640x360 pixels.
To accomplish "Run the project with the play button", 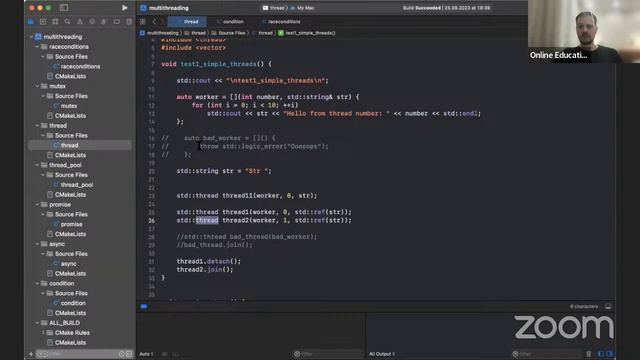I will 124,8.
